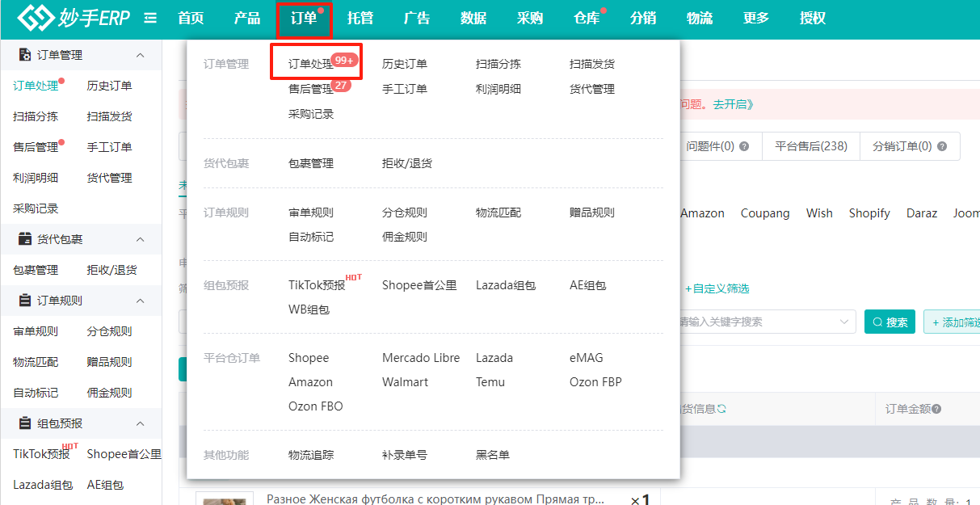980x505 pixels.
Task: Open the 分销 top menu
Action: (643, 19)
